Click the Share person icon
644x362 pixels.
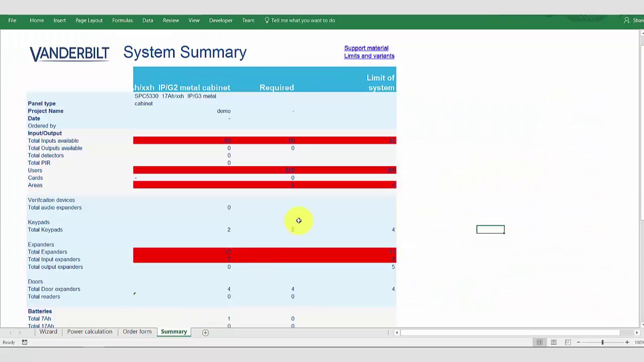[626, 21]
